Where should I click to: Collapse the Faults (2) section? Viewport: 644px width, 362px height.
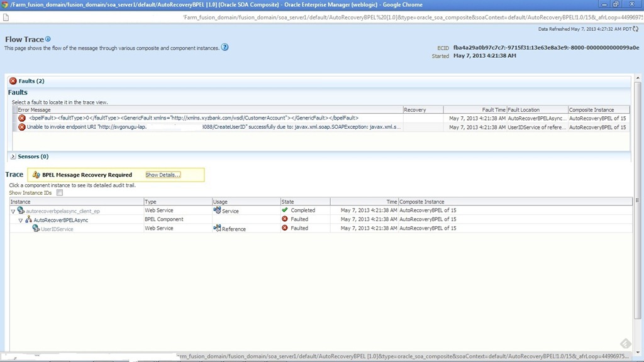(13, 81)
